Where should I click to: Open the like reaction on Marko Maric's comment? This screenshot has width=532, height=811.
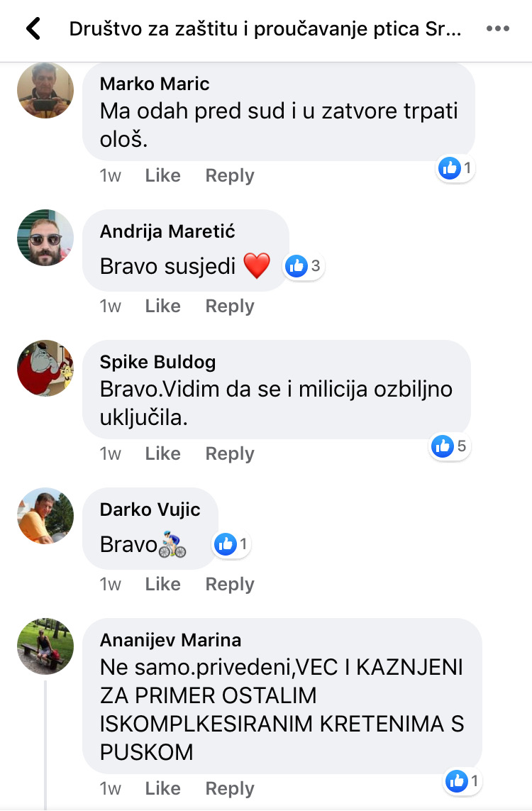coord(455,168)
